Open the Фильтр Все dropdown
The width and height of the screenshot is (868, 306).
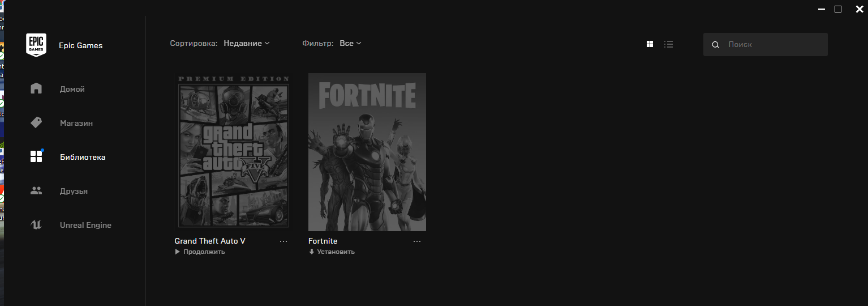coord(350,43)
